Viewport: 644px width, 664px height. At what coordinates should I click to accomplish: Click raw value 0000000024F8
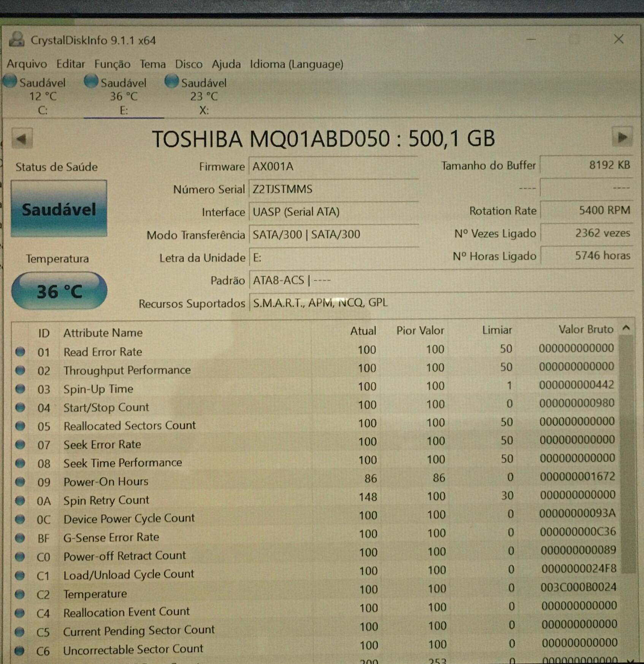pyautogui.click(x=579, y=569)
